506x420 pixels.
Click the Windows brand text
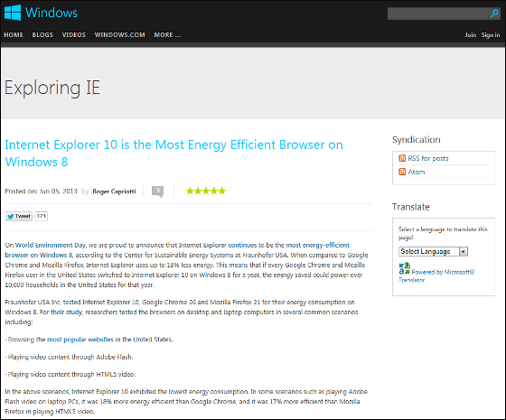(52, 13)
